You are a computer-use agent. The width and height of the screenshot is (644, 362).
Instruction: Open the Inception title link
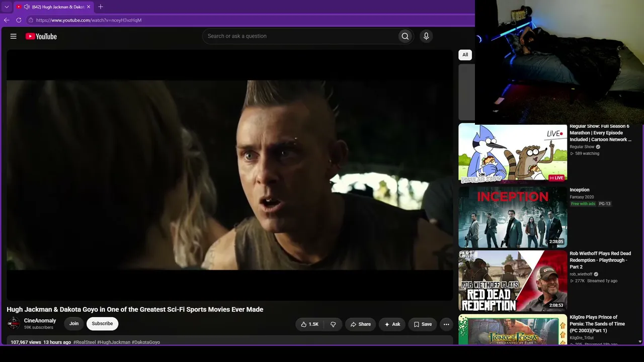[580, 190]
